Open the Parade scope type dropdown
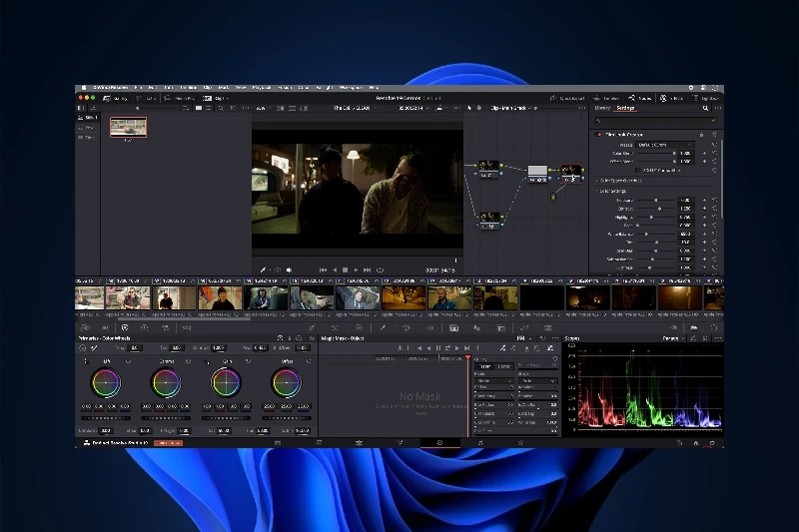Screen dimensions: 799x532 coord(673,338)
